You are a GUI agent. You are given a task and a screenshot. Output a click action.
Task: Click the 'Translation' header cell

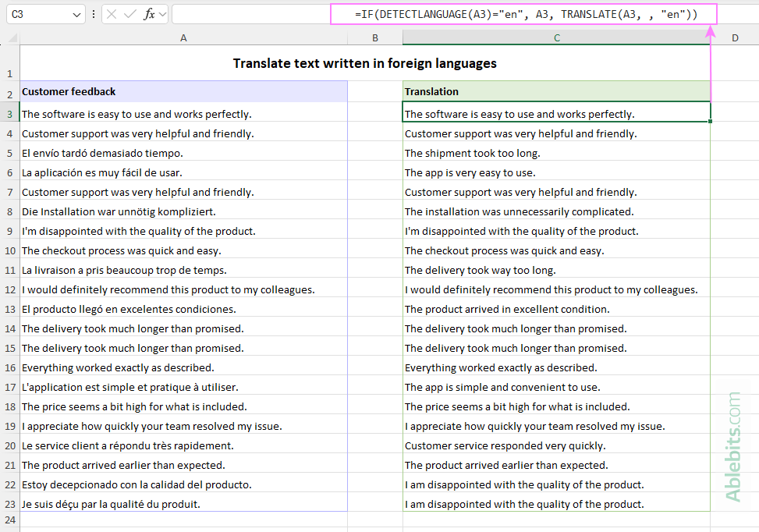(x=557, y=91)
